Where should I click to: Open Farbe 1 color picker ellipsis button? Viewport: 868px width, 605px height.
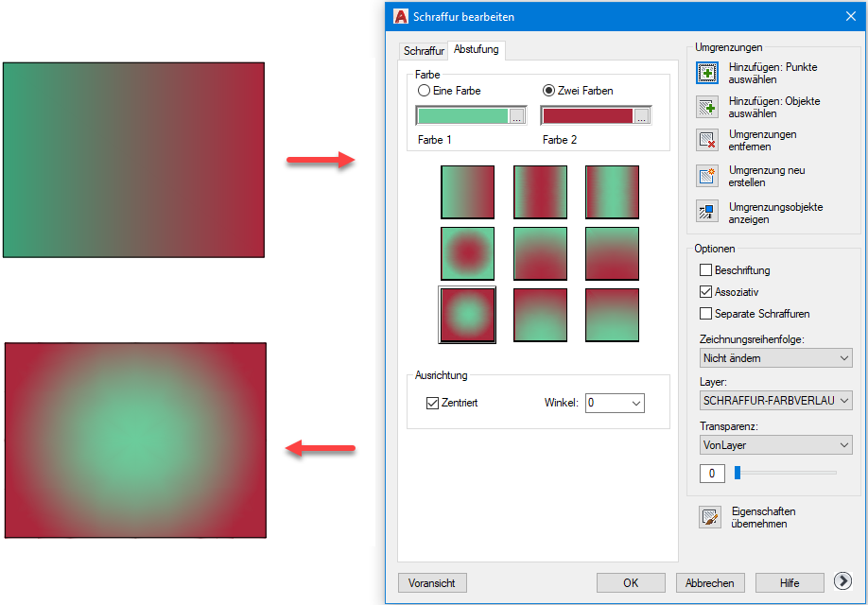(516, 116)
